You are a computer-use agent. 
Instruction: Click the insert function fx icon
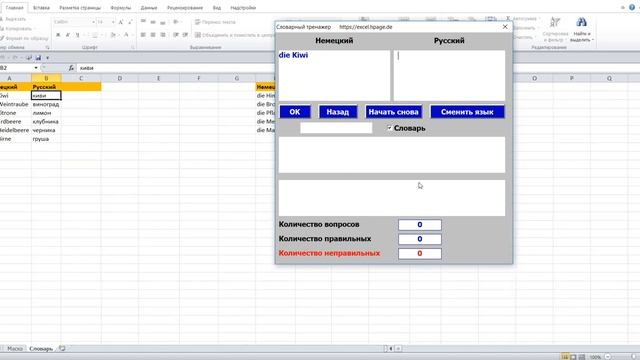71,68
